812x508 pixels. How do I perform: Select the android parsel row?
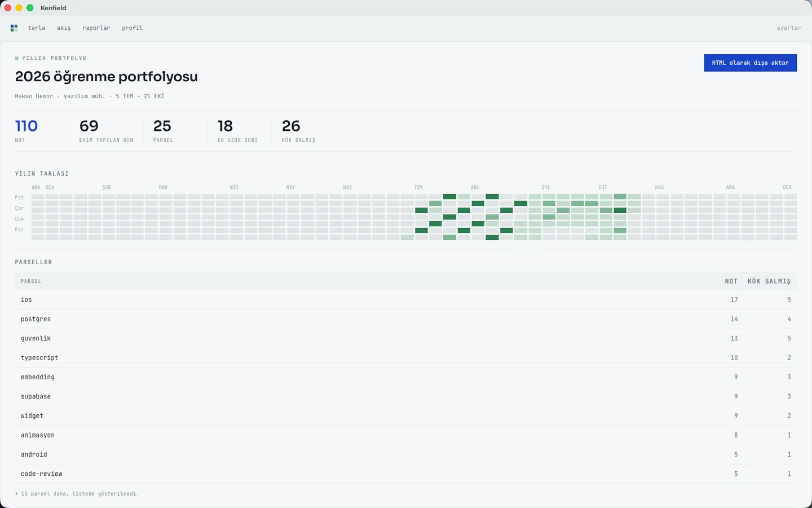tap(406, 454)
